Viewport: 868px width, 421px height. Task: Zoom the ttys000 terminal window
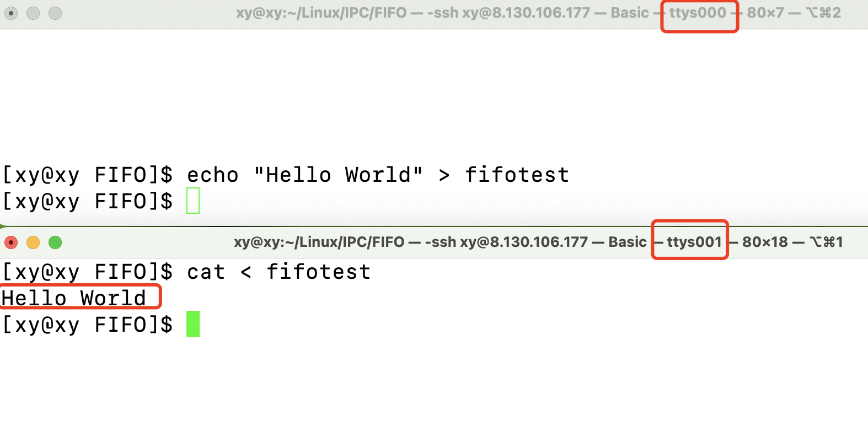pos(55,13)
